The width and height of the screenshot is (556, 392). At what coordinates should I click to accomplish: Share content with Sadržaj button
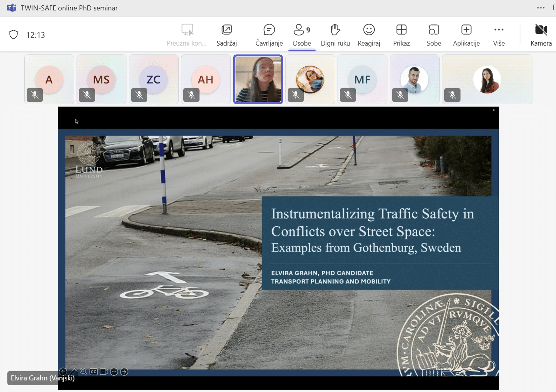tap(227, 35)
